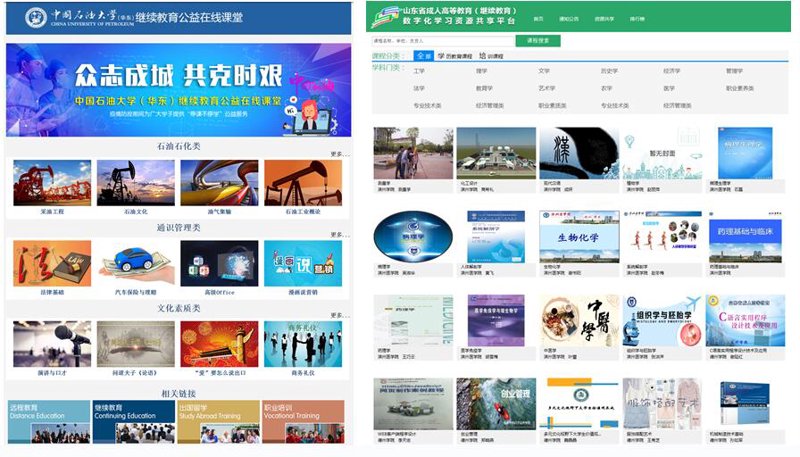Viewport: 800px width, 457px height.
Task: Open the 商务礼仪 course thumbnail
Action: (303, 344)
